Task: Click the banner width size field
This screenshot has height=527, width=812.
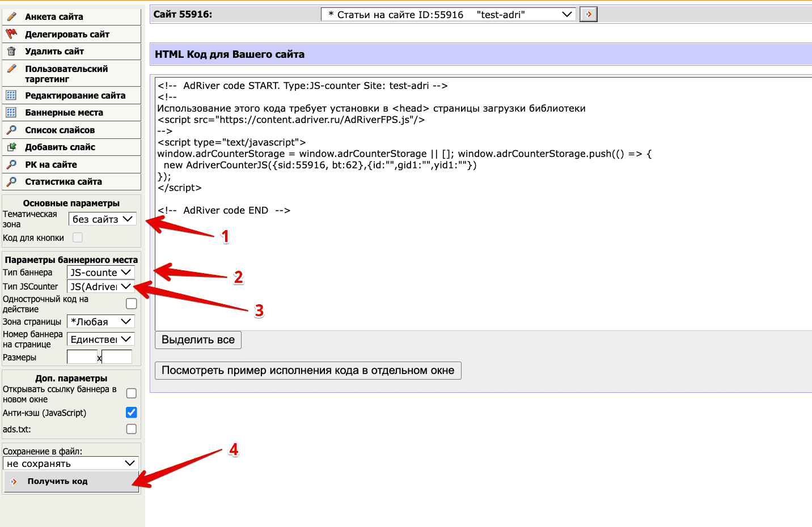Action: (82, 357)
